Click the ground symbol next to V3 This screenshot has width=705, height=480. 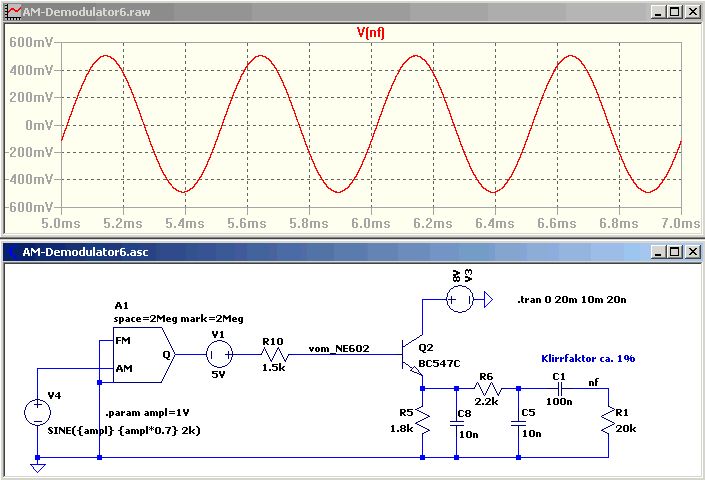[x=488, y=299]
